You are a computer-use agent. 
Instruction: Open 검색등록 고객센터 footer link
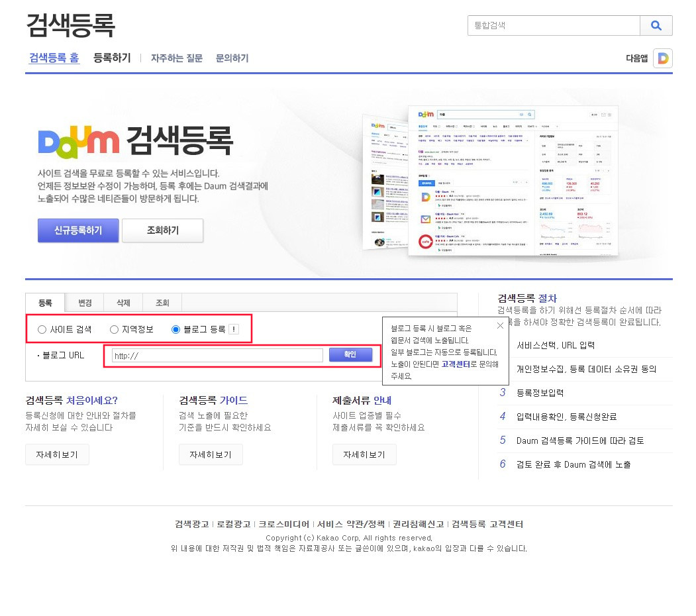click(x=487, y=524)
